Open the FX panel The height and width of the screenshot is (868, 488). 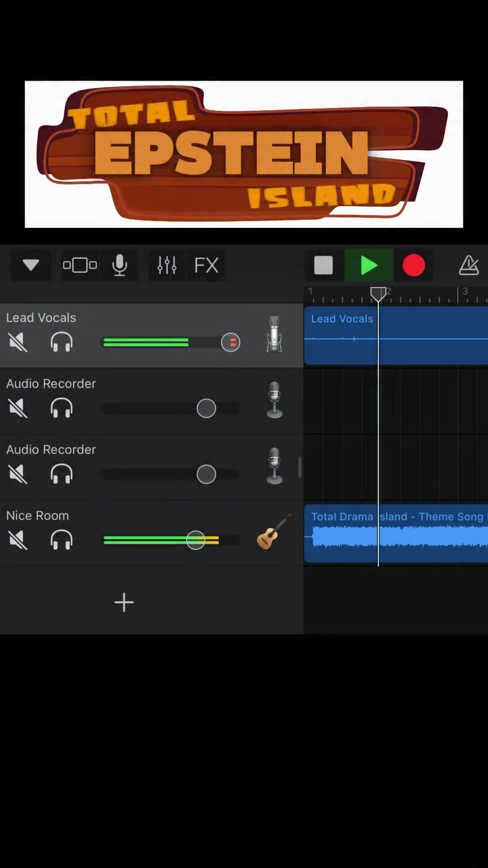click(x=207, y=265)
